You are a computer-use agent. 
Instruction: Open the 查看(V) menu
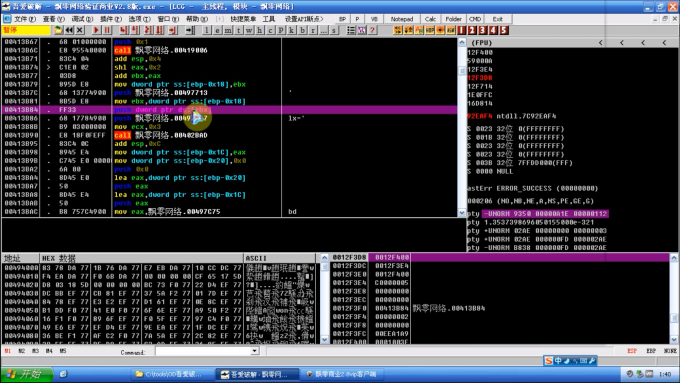[x=53, y=19]
